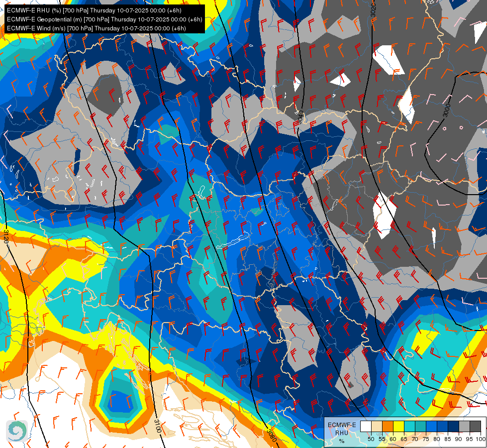Image resolution: width=487 pixels, height=448 pixels.
Task: Pick the light gray 90–95% legend swatch
Action: click(464, 427)
